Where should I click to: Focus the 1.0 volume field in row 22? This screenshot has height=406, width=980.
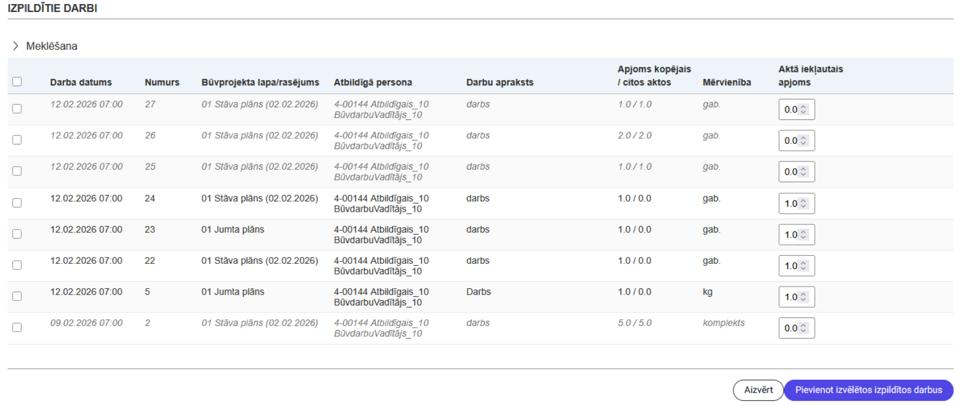pos(797,266)
